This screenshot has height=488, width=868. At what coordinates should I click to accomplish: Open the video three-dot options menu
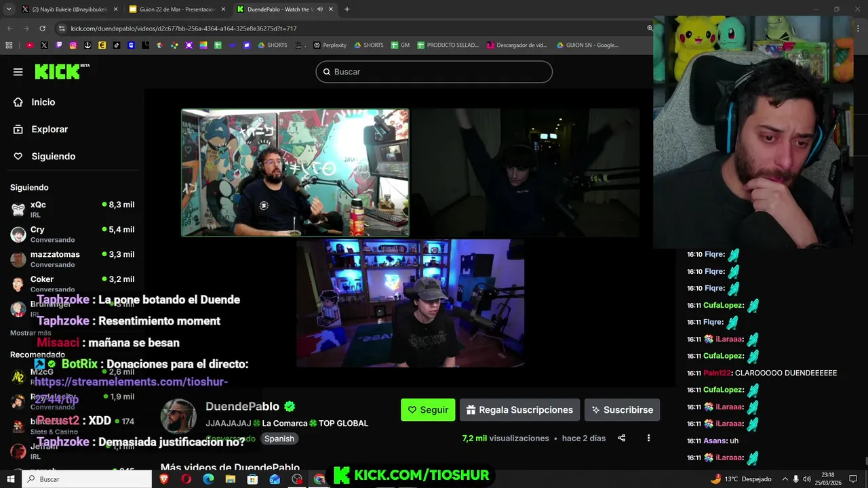[x=648, y=438]
